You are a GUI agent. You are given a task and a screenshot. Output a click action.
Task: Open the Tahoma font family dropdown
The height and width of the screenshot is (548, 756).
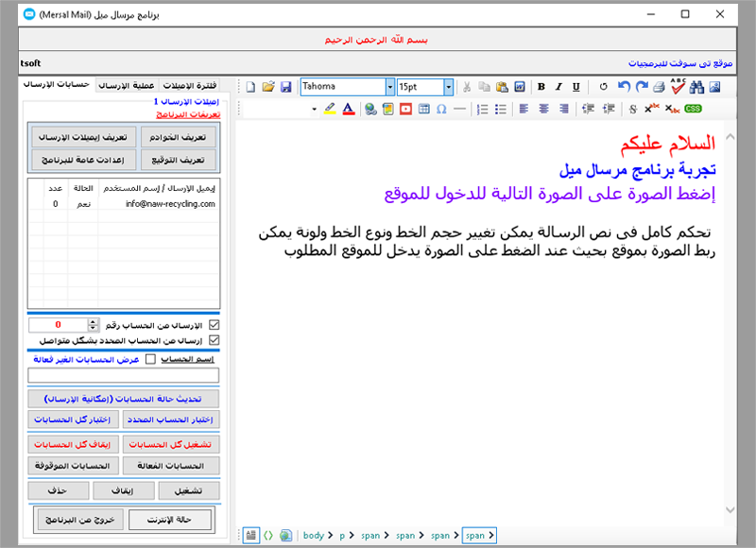[390, 87]
